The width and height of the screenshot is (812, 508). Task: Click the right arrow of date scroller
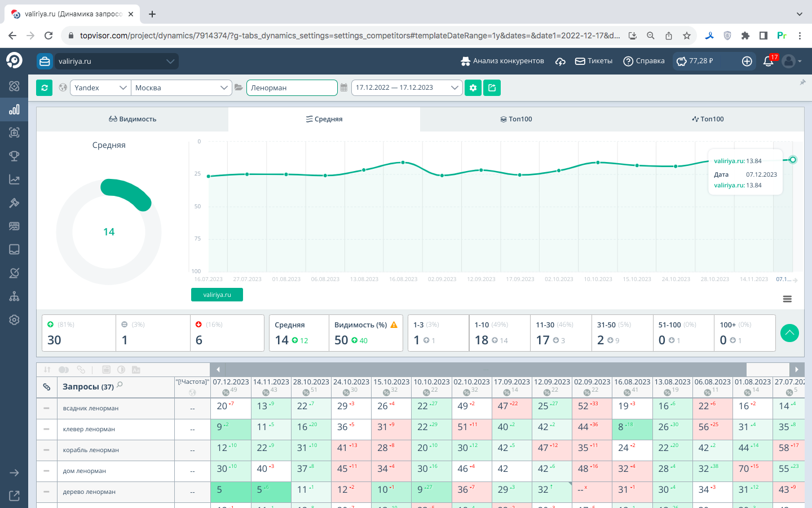(797, 370)
